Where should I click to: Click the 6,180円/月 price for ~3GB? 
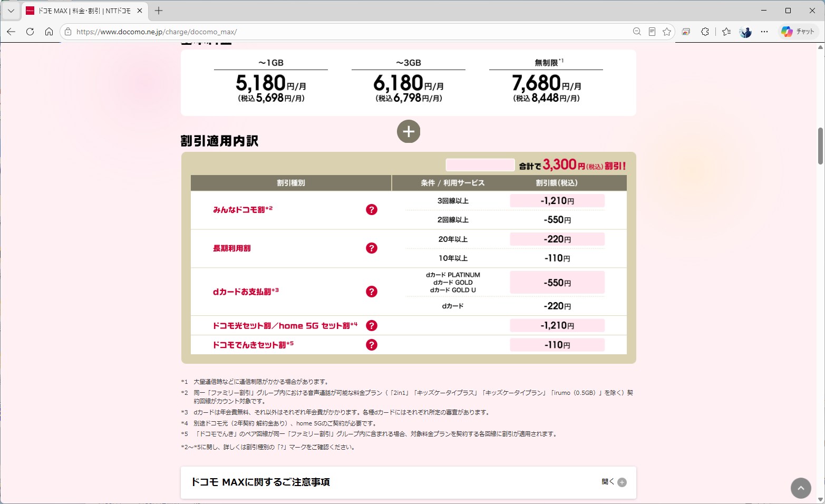tap(409, 83)
